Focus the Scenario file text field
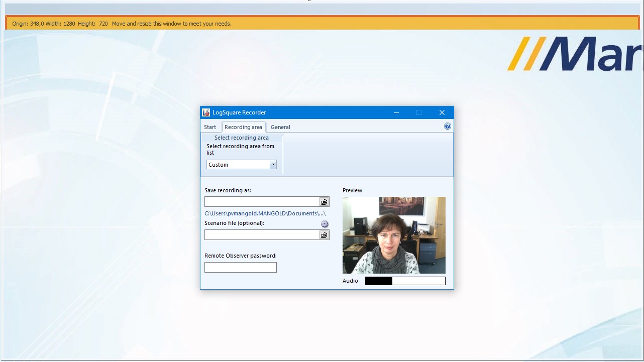The height and width of the screenshot is (362, 644). (262, 235)
